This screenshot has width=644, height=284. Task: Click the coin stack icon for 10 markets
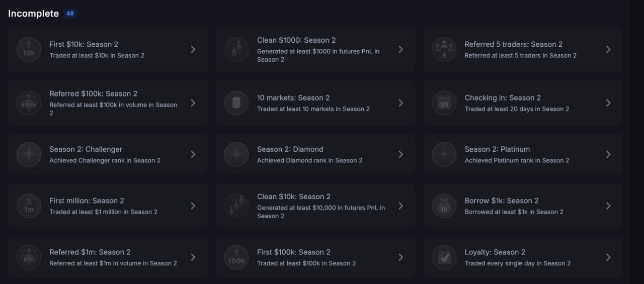[236, 103]
